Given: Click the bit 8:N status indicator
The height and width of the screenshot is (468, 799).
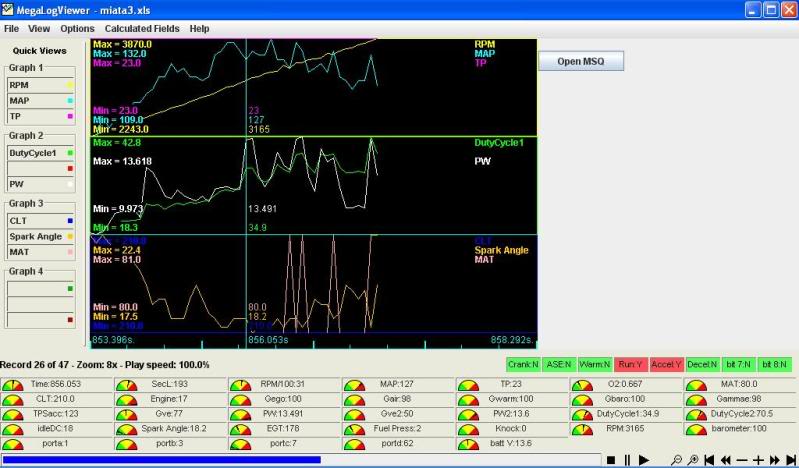Looking at the screenshot, I should click(775, 365).
